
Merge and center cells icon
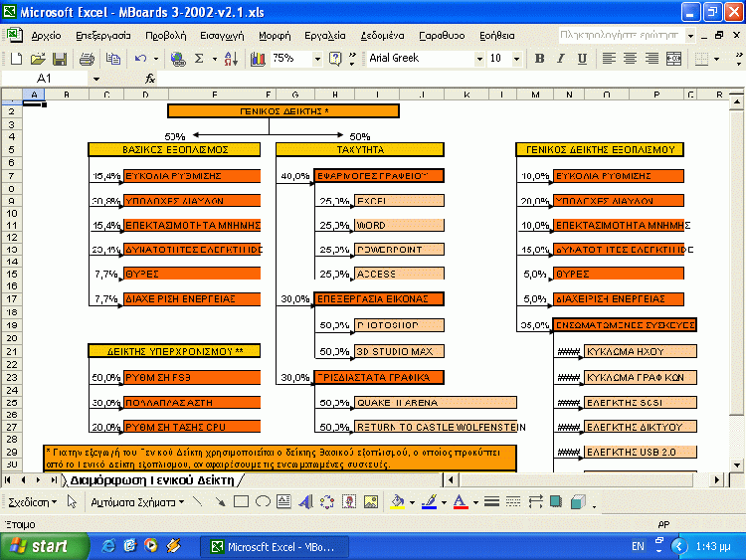pyautogui.click(x=673, y=59)
